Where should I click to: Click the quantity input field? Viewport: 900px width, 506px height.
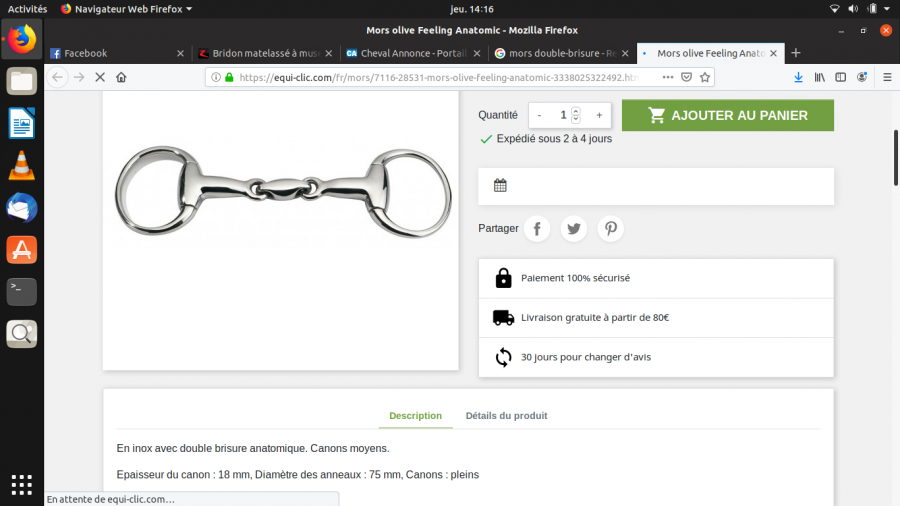point(564,115)
